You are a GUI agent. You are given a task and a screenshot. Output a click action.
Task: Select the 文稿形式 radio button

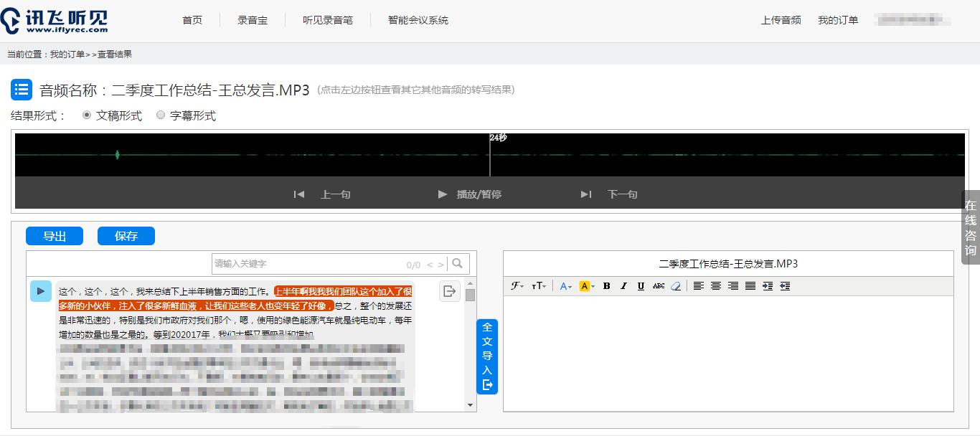click(x=87, y=115)
